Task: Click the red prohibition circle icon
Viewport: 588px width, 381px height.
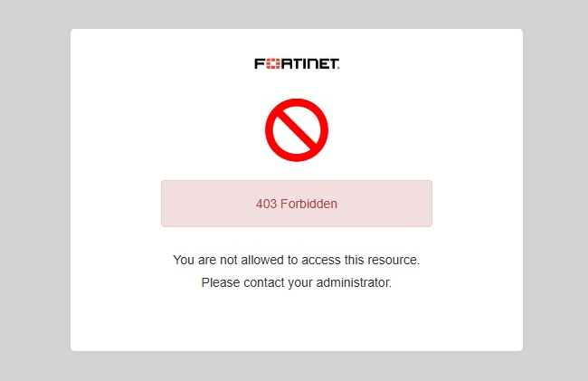Action: 297,129
